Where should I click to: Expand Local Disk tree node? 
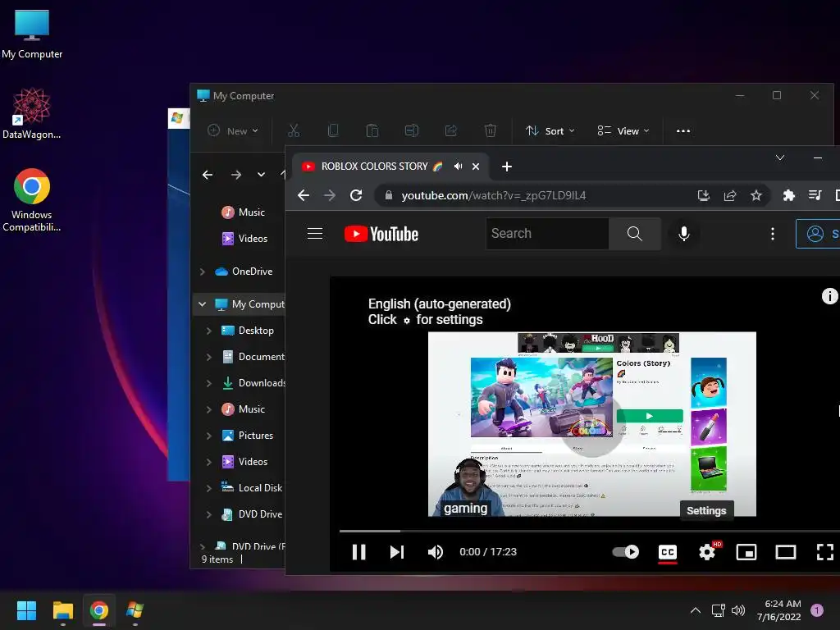point(209,488)
